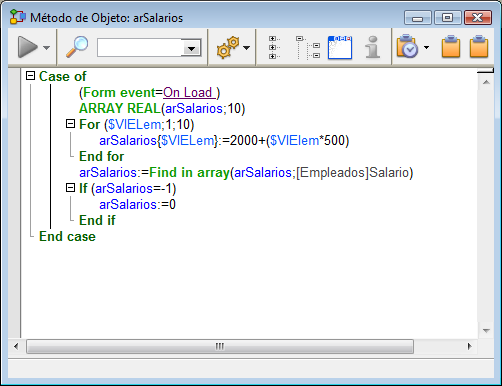Open the search combo box dropdown arrow

191,48
